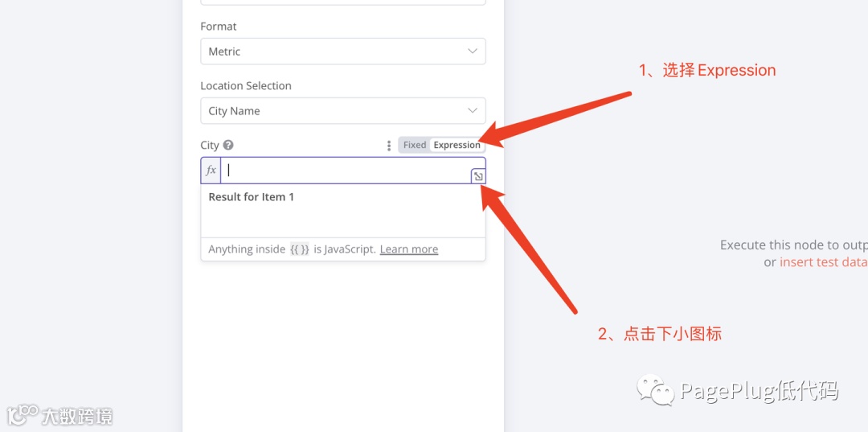Click the Result for Item 1 preview
Viewport: 868px width, 432px height.
[x=252, y=197]
